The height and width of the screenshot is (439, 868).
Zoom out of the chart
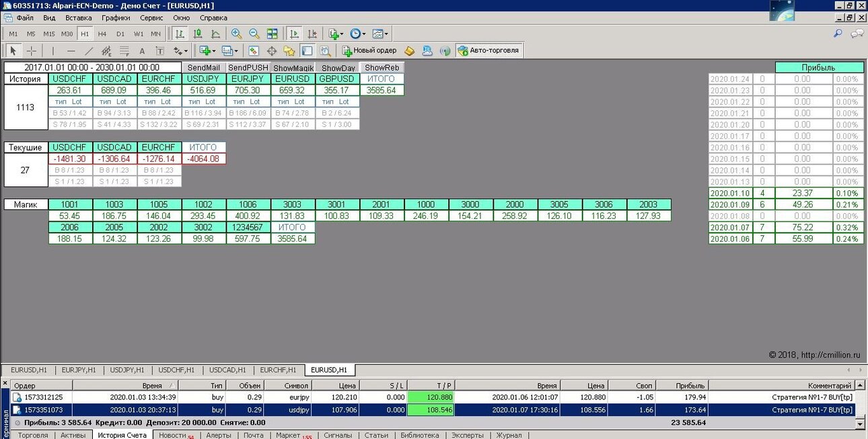click(x=254, y=34)
